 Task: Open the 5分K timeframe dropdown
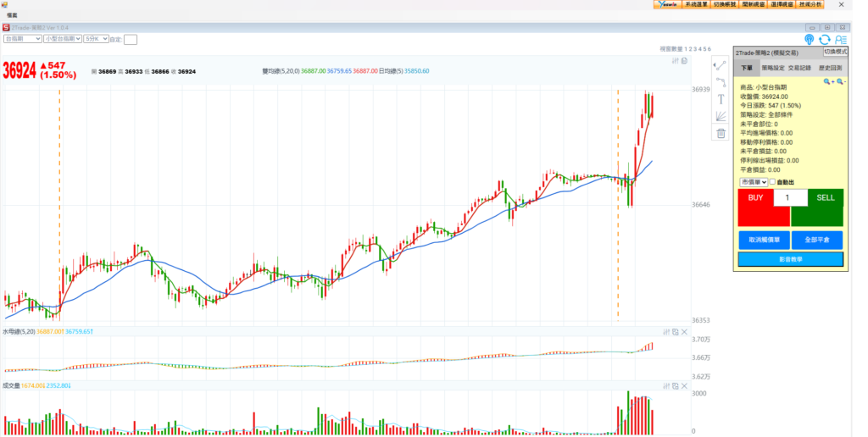click(94, 39)
